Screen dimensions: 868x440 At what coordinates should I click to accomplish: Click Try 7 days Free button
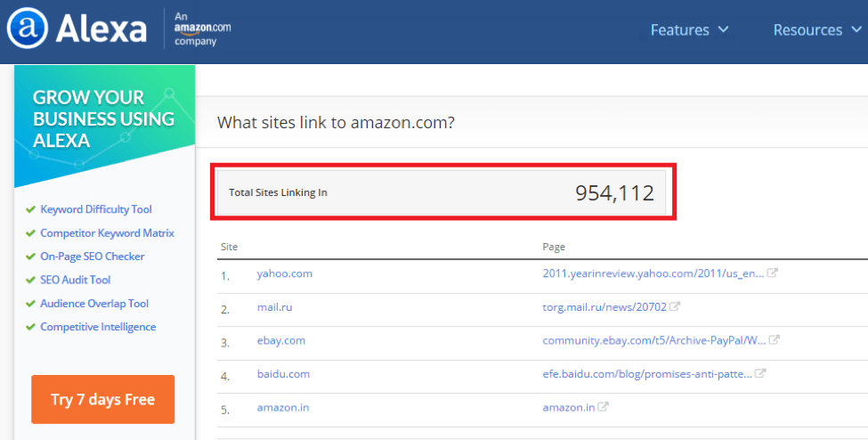[x=102, y=399]
